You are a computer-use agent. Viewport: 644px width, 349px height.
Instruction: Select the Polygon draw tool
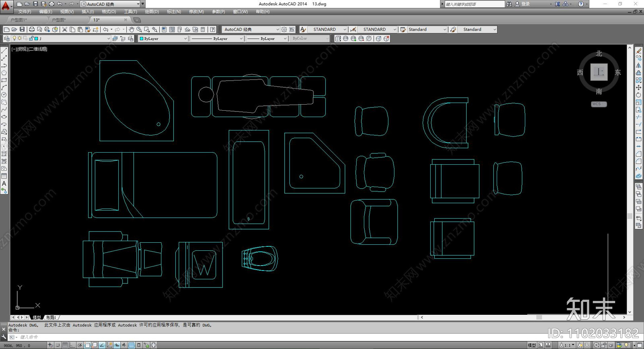4,73
